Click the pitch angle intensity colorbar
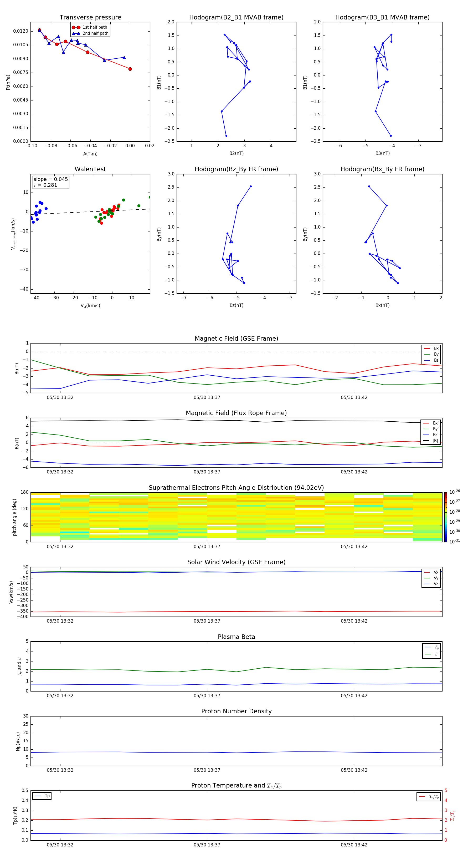Viewport: 473px width, 868px height. tap(446, 517)
